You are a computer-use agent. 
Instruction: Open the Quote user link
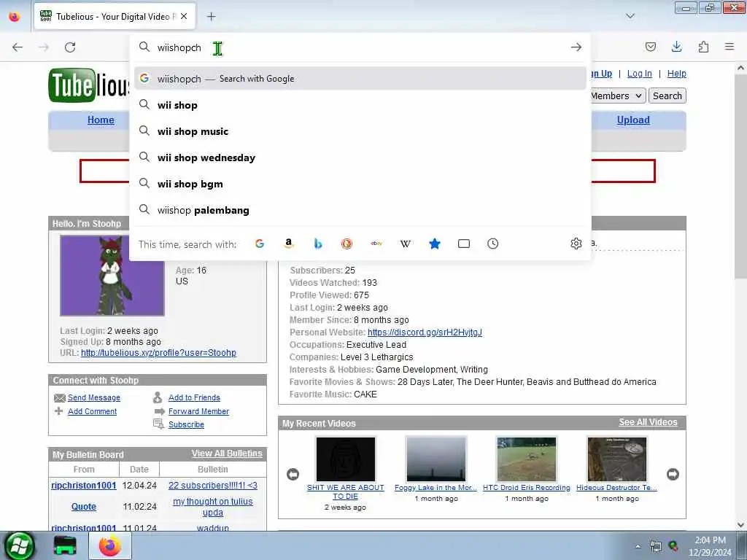coord(84,507)
